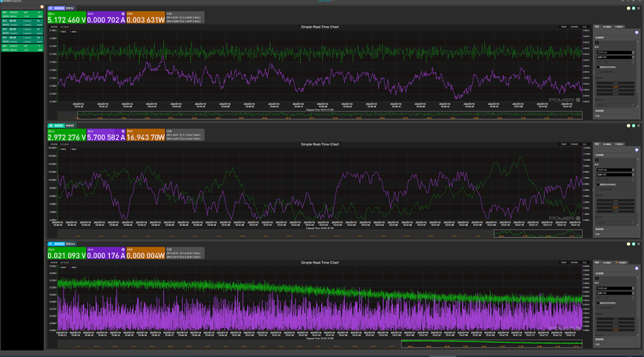The height and width of the screenshot is (357, 644).
Task: Toggle the black checkbox in middle panel sidebar
Action: [x=597, y=184]
